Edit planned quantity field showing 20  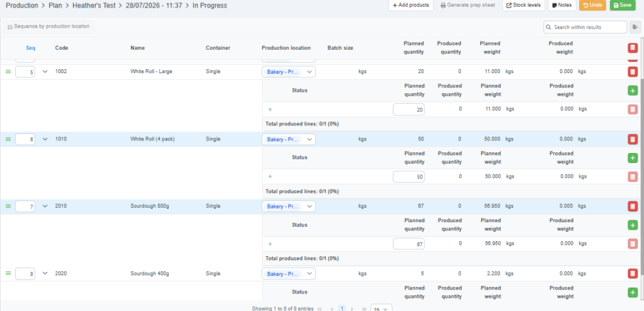[x=409, y=110]
